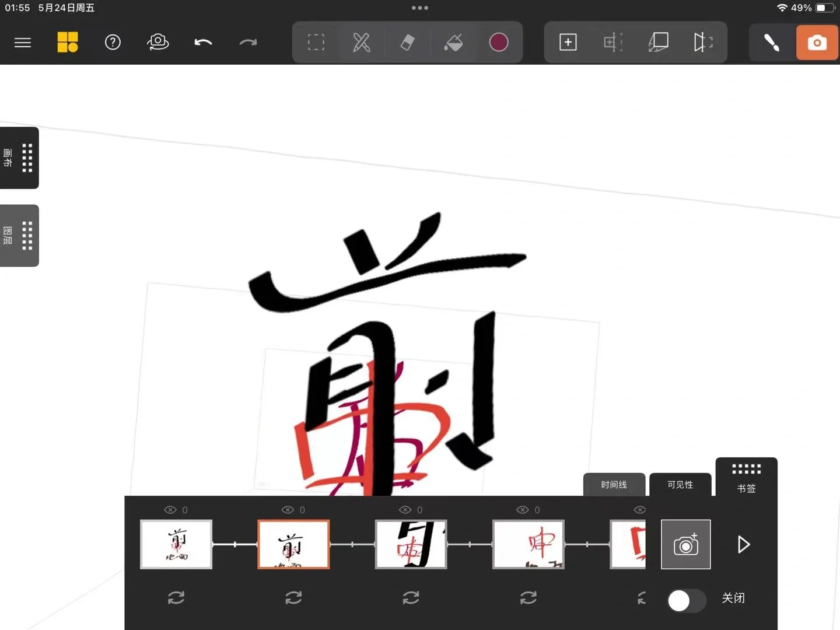The height and width of the screenshot is (630, 840).
Task: Select the rectangular marquee selection tool
Action: [x=316, y=42]
